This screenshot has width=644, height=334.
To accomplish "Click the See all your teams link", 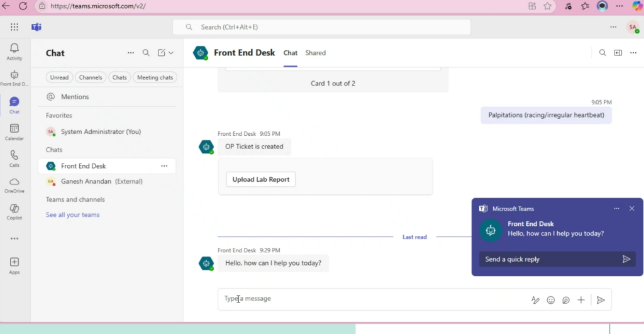I will (73, 215).
